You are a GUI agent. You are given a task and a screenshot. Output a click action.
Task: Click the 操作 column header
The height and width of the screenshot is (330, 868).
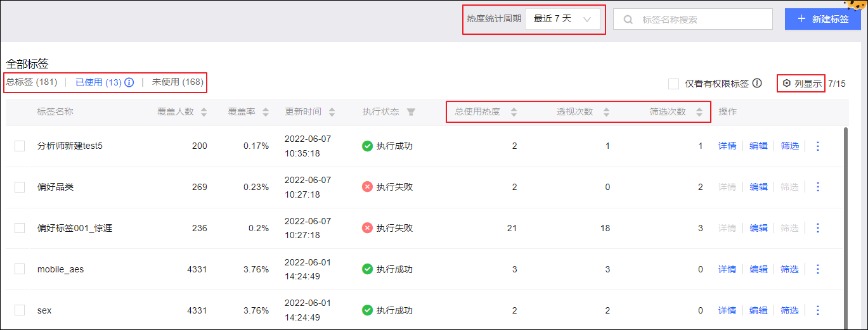click(x=727, y=112)
